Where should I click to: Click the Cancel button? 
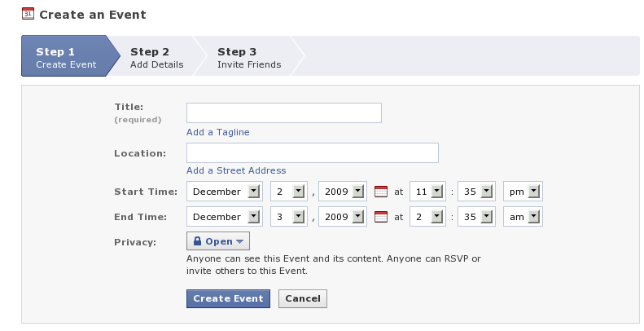[303, 298]
